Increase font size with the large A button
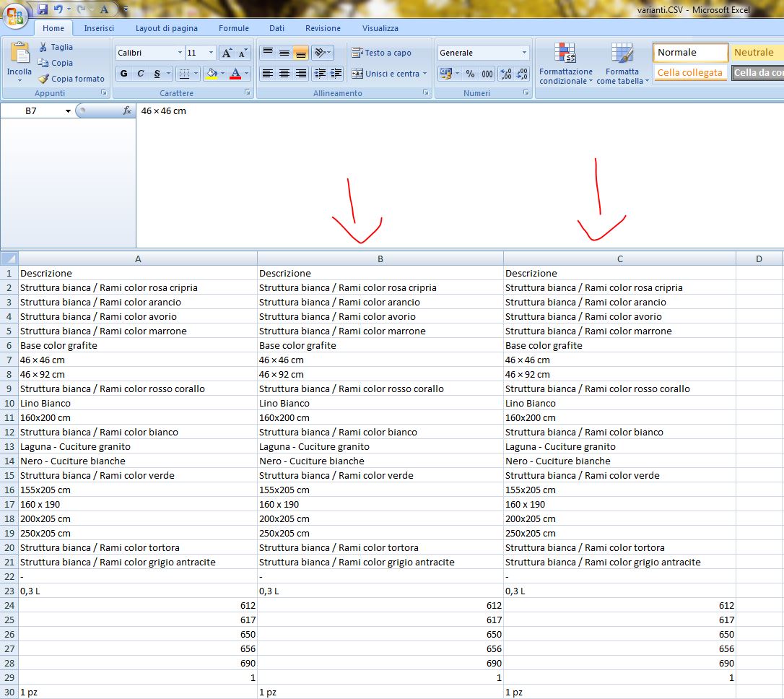 pos(227,53)
